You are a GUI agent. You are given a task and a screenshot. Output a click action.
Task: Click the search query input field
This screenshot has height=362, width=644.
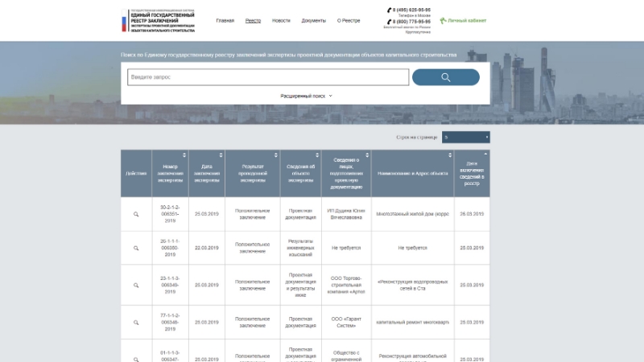[x=267, y=77]
